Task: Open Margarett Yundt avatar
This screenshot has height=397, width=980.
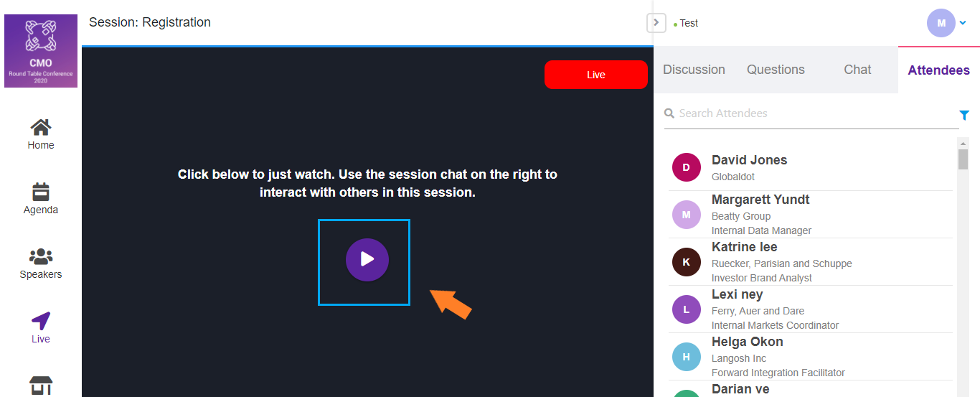Action: pos(686,215)
